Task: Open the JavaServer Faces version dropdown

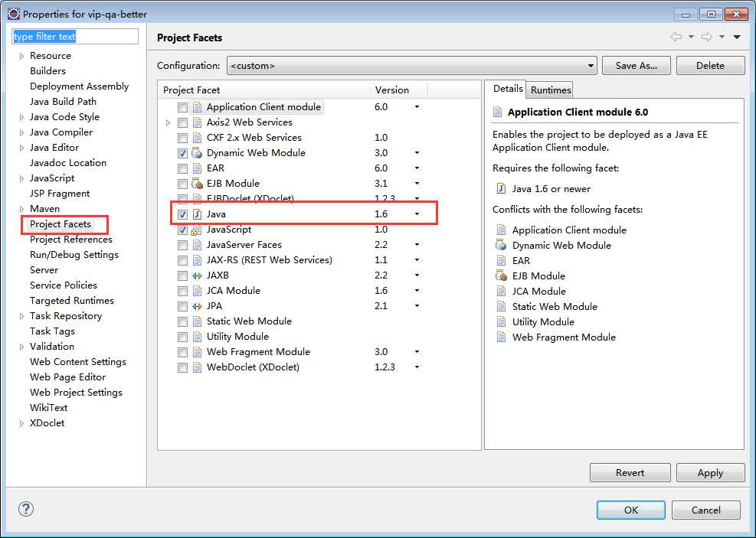Action: pyautogui.click(x=417, y=245)
